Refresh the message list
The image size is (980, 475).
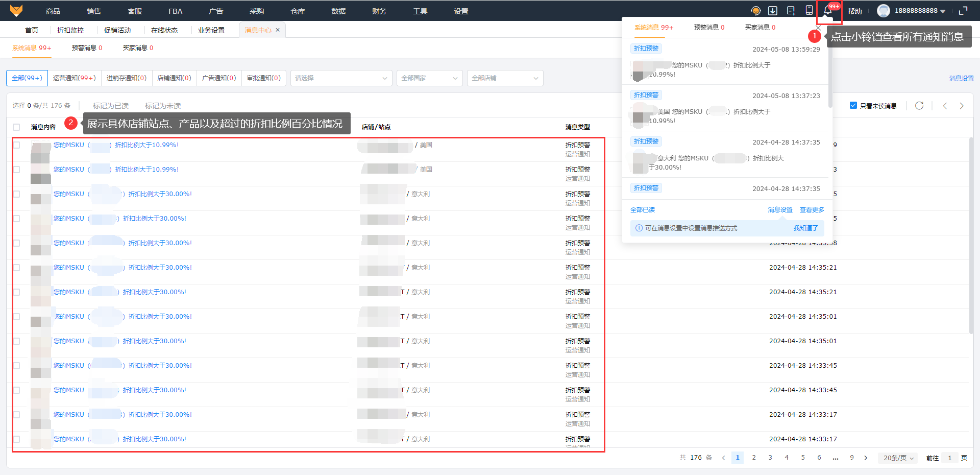[919, 106]
